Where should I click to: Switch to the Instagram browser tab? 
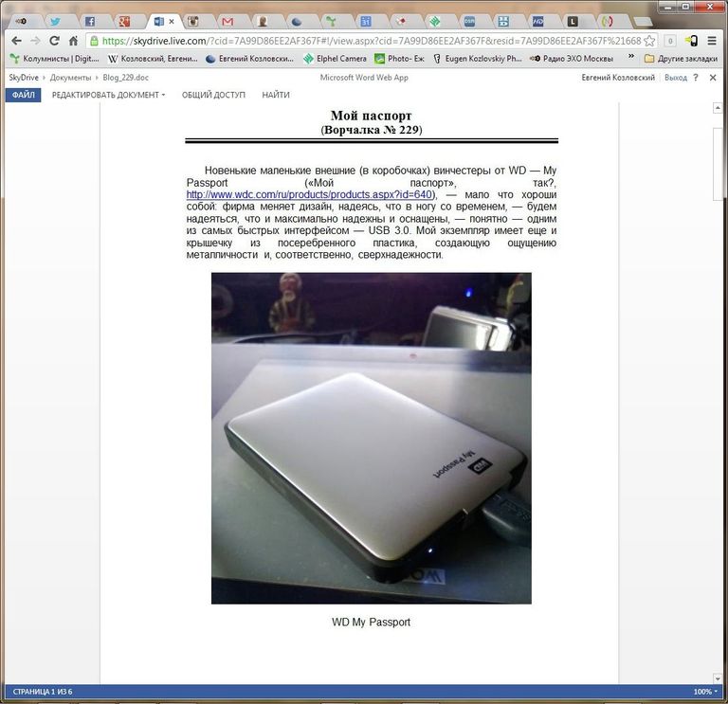[x=193, y=22]
